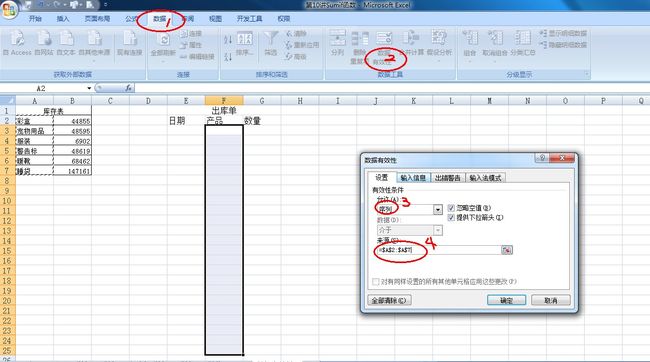Click Remove Duplicates (删除重复项)
This screenshot has width=650, height=362.
(359, 46)
